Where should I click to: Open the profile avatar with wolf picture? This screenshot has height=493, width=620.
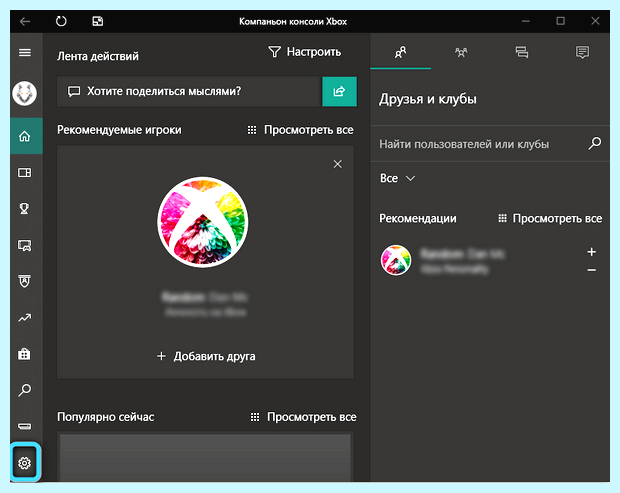pos(25,94)
